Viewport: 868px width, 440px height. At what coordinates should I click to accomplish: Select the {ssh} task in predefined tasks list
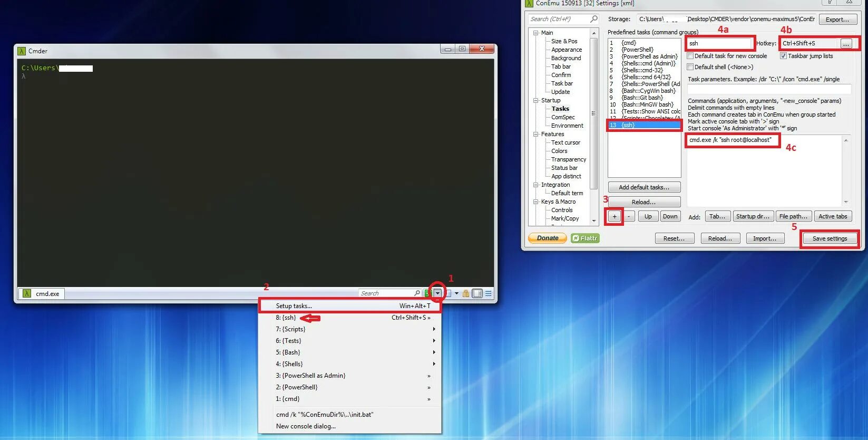tap(644, 125)
